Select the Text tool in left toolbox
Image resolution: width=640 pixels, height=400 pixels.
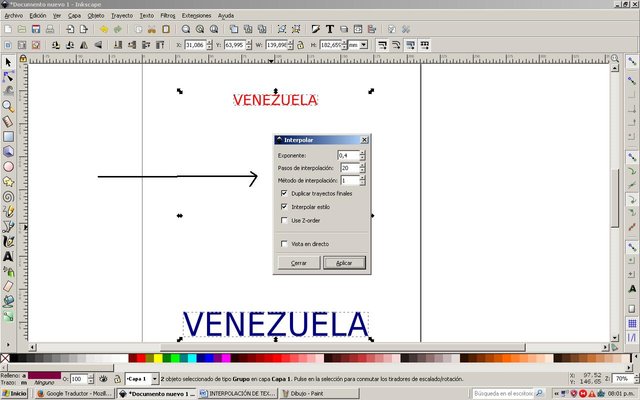pos(8,256)
